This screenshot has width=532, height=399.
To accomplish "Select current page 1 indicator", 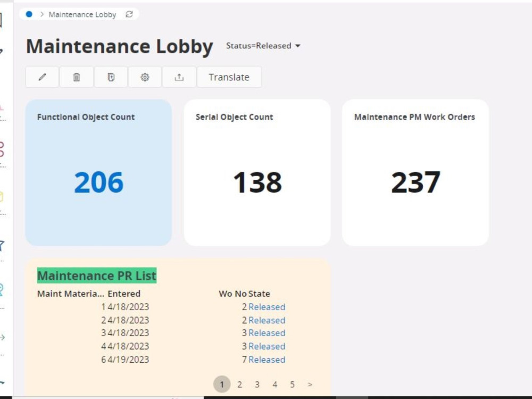I will click(222, 385).
